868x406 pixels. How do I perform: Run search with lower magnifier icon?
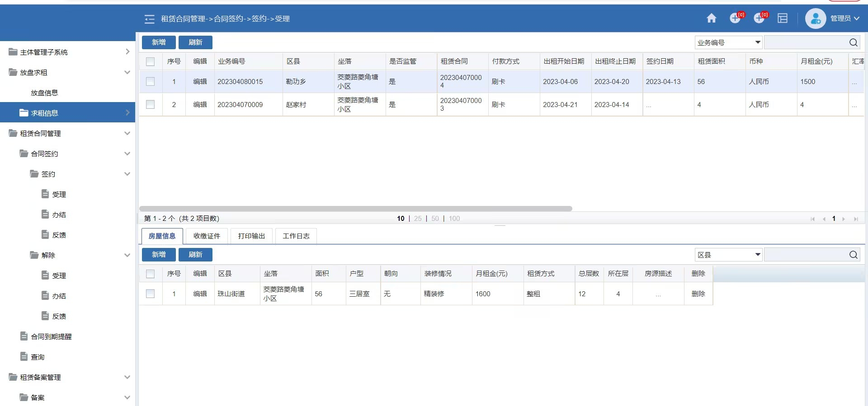[x=854, y=255]
